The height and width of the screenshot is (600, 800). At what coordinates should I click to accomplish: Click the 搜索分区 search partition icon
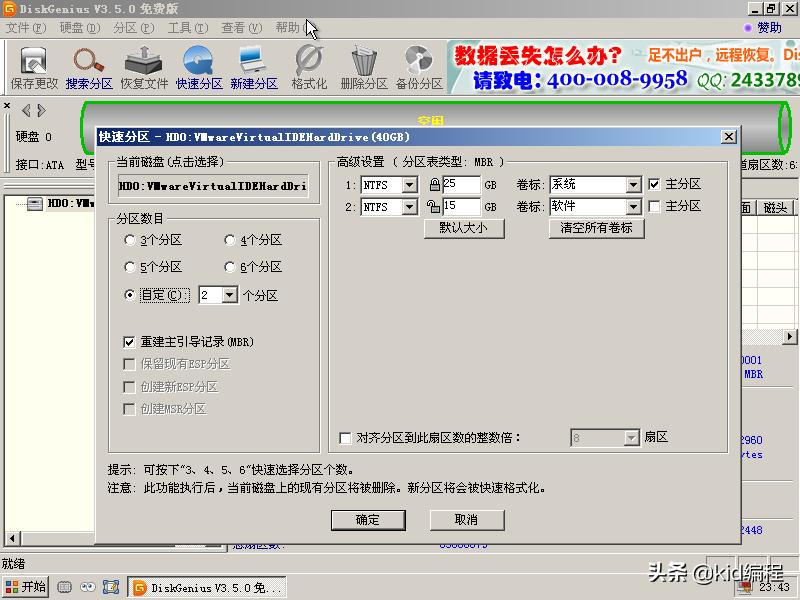(x=89, y=68)
